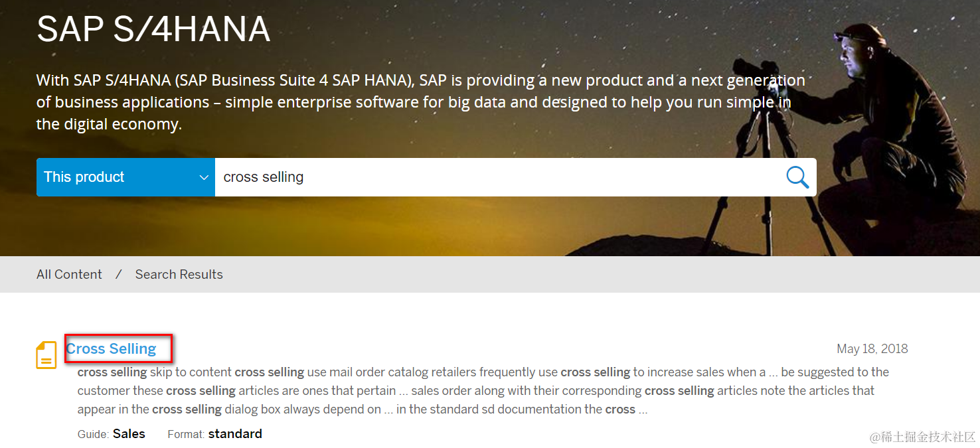Image resolution: width=980 pixels, height=448 pixels.
Task: Click the slash separator between breadcrumbs
Action: pyautogui.click(x=118, y=275)
